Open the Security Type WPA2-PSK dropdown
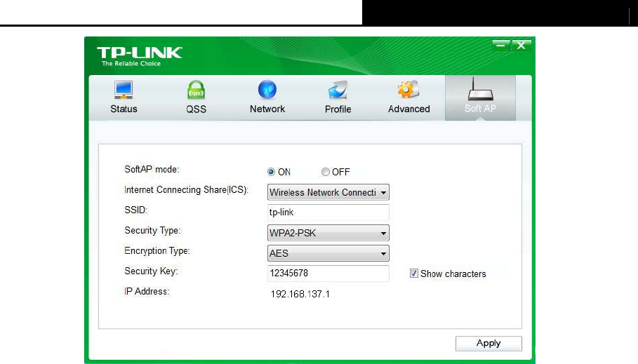This screenshot has height=364, width=638. pos(328,233)
